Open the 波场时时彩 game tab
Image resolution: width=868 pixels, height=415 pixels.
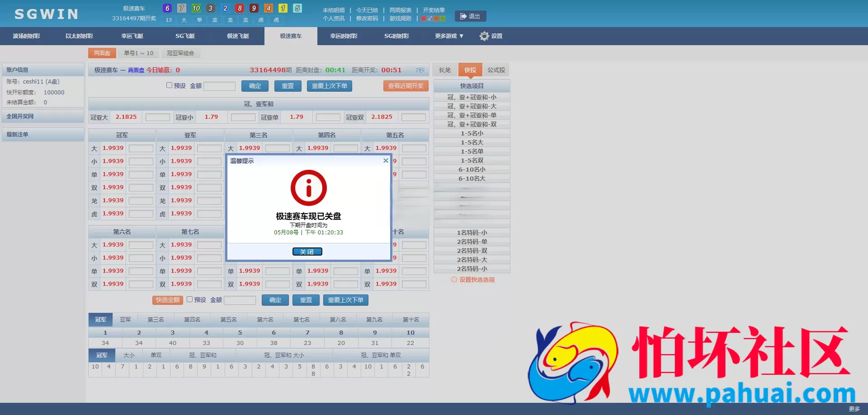(26, 36)
